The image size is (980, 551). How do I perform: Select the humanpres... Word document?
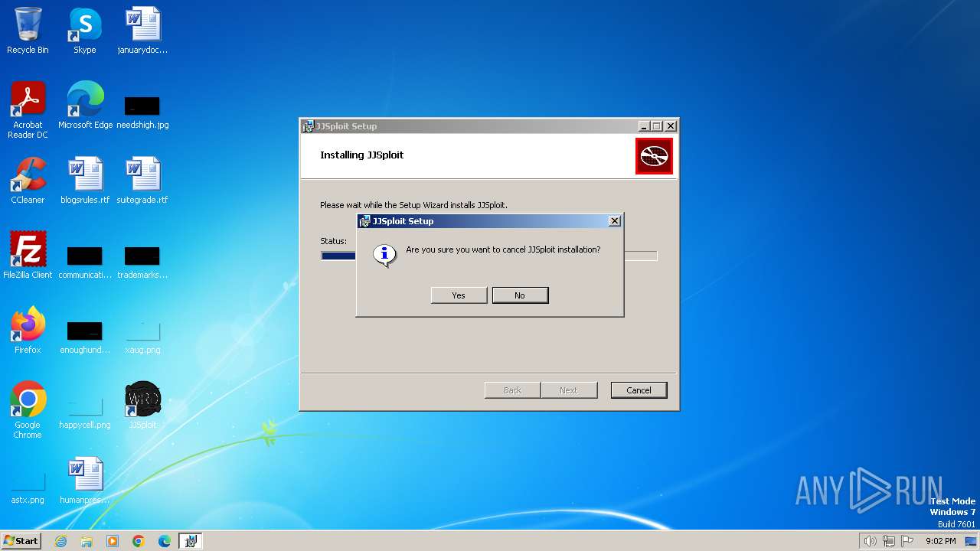[85, 481]
